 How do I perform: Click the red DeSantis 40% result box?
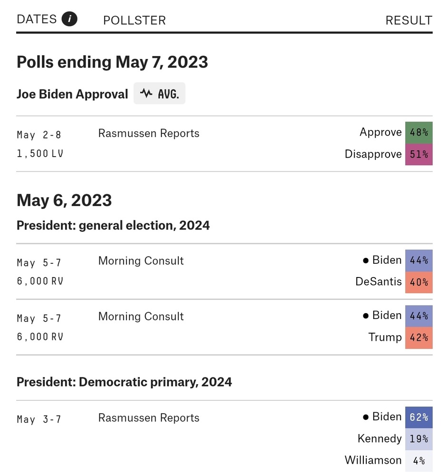(x=419, y=282)
